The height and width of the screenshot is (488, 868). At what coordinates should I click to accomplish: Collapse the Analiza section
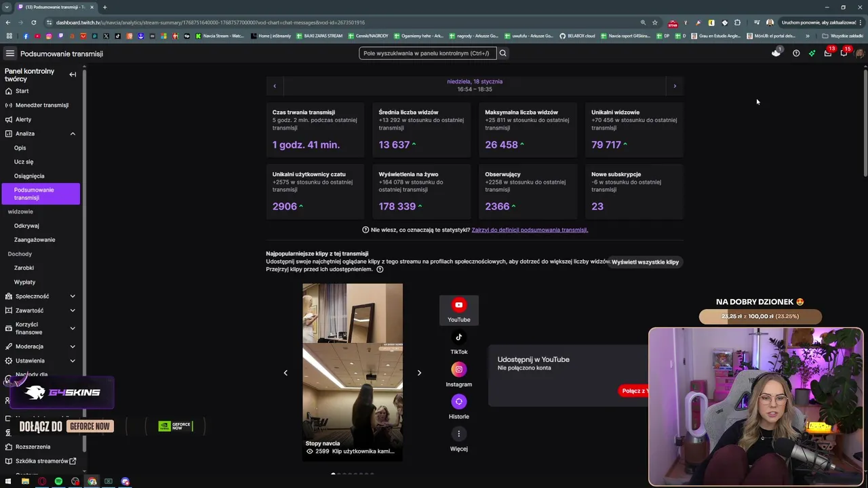[73, 134]
